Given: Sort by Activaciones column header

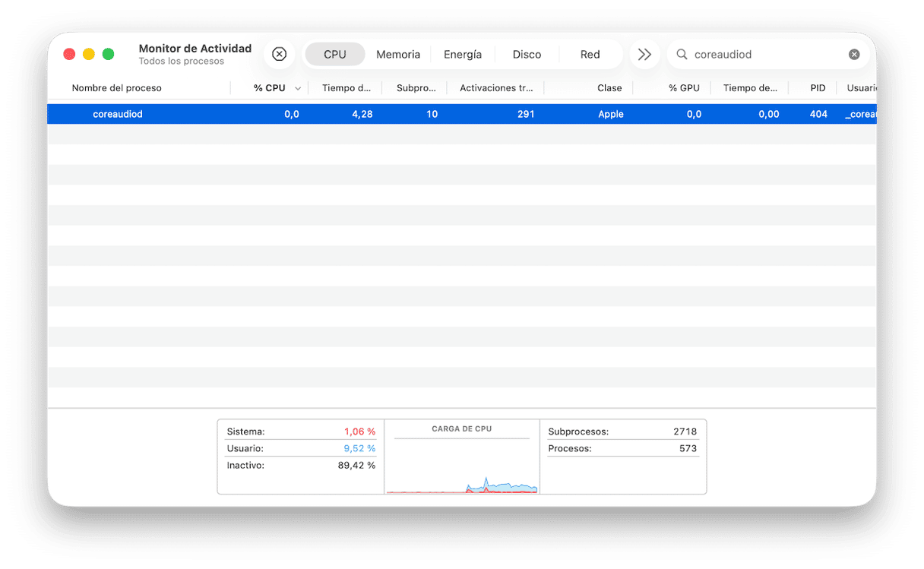Looking at the screenshot, I should click(496, 88).
